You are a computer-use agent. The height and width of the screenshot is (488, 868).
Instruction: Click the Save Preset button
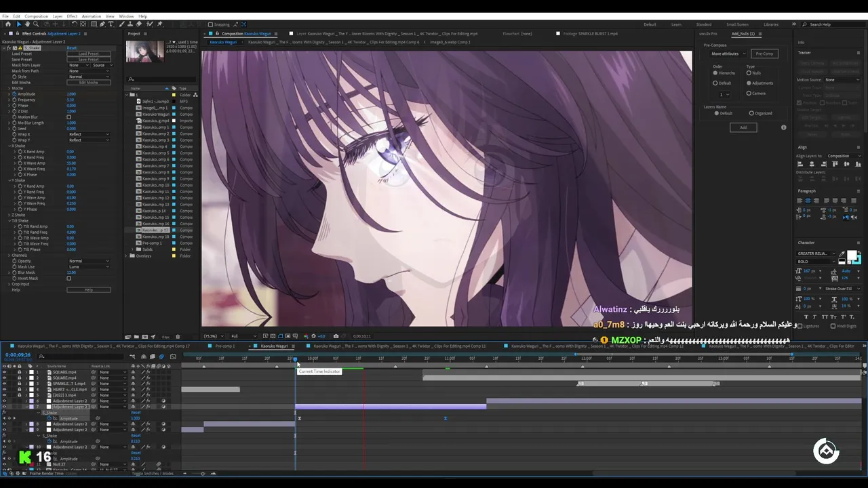pyautogui.click(x=89, y=60)
